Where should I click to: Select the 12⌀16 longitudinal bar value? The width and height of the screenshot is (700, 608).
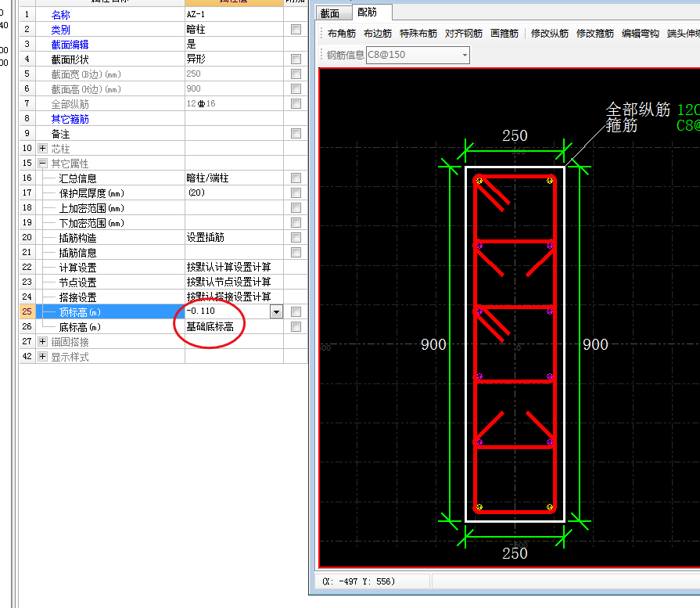pos(234,103)
